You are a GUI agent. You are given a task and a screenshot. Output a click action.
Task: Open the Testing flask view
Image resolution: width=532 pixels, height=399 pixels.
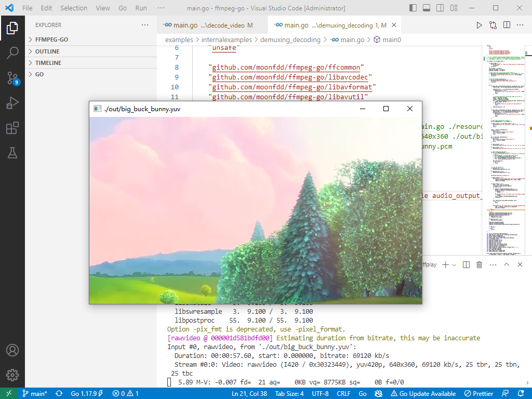[x=12, y=153]
